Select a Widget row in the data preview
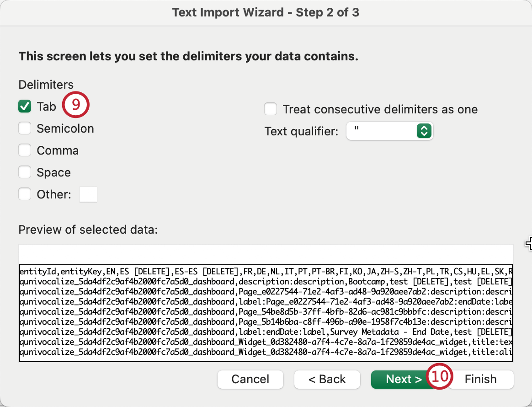 [x=183, y=342]
